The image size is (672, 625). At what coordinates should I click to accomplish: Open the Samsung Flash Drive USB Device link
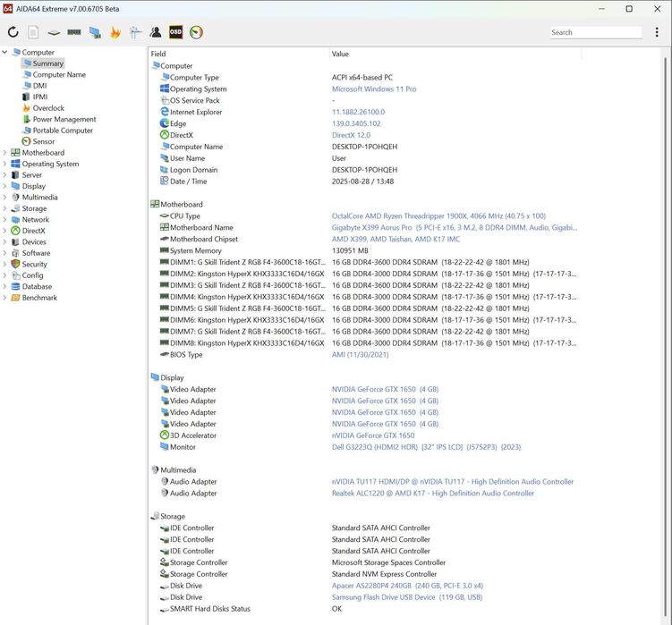coord(407,597)
